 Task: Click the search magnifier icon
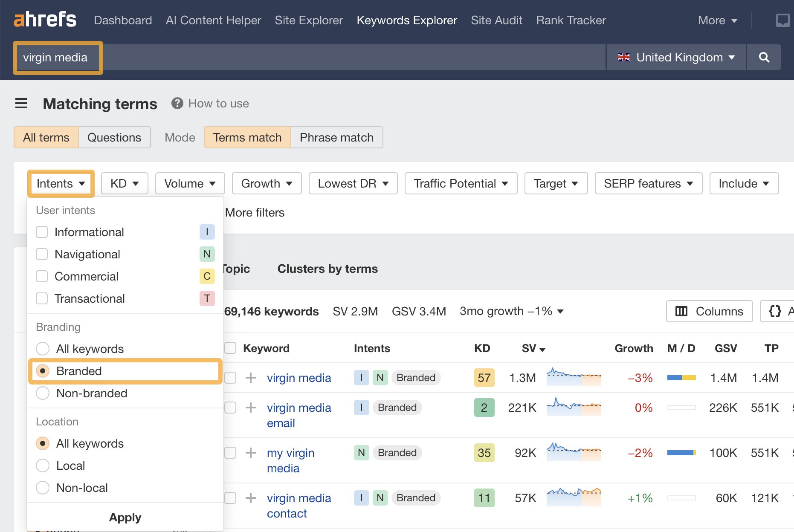[x=764, y=57]
